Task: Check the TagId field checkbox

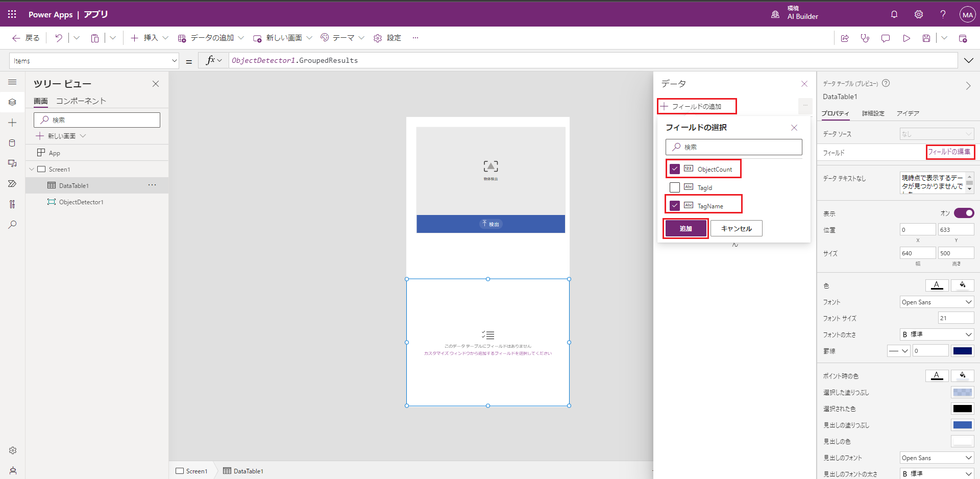Action: point(675,187)
